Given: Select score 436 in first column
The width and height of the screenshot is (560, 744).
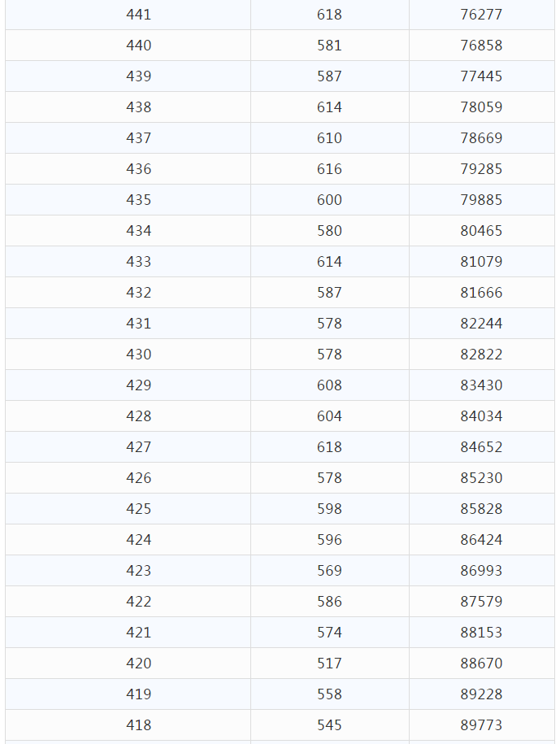Looking at the screenshot, I should pos(139,169).
